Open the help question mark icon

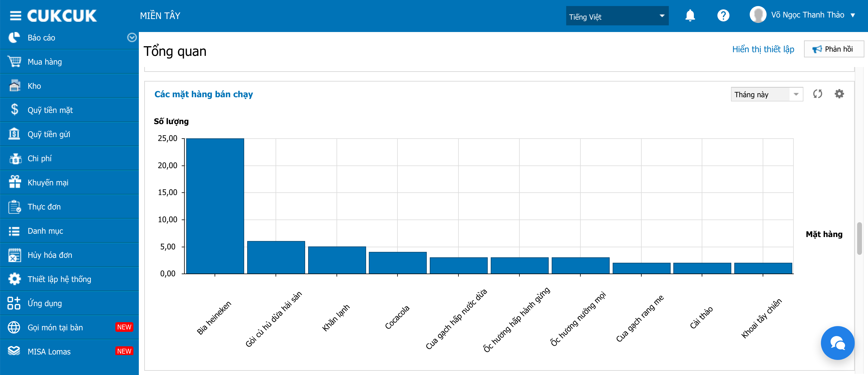(x=723, y=15)
